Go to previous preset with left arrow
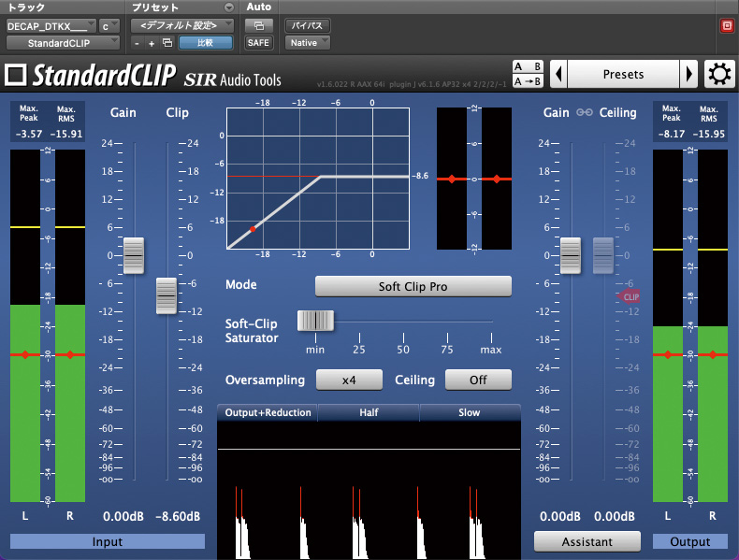Screen dimensions: 739x560 coord(559,74)
